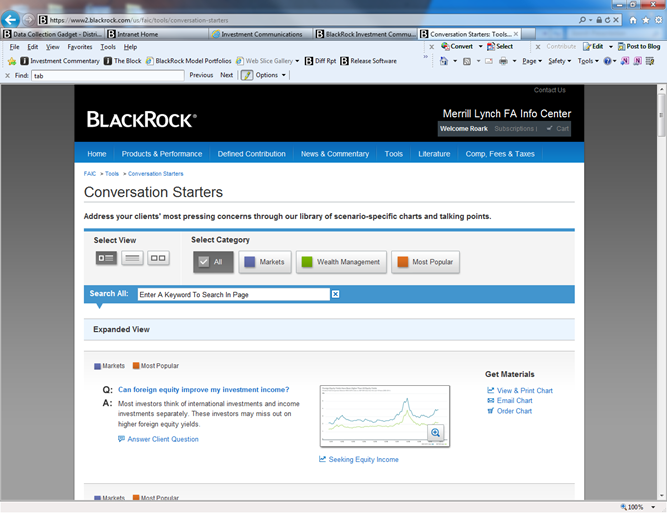This screenshot has width=667, height=513.
Task: Open the browser Home star favorites icon
Action: pyautogui.click(x=646, y=20)
